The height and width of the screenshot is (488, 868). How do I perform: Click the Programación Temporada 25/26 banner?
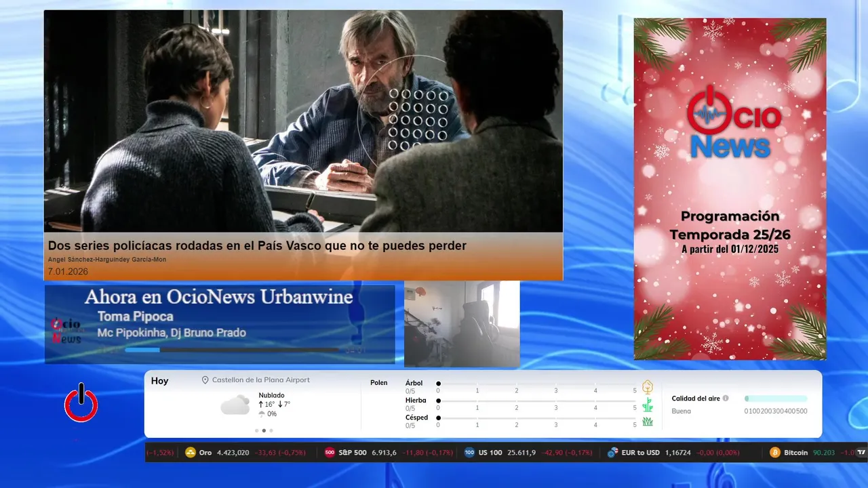(x=730, y=188)
